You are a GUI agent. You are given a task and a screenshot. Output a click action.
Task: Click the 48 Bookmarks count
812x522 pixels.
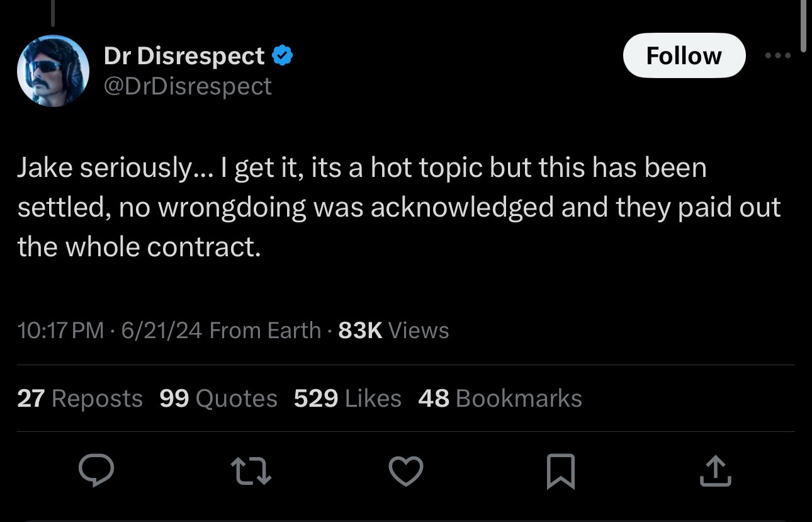tap(500, 398)
